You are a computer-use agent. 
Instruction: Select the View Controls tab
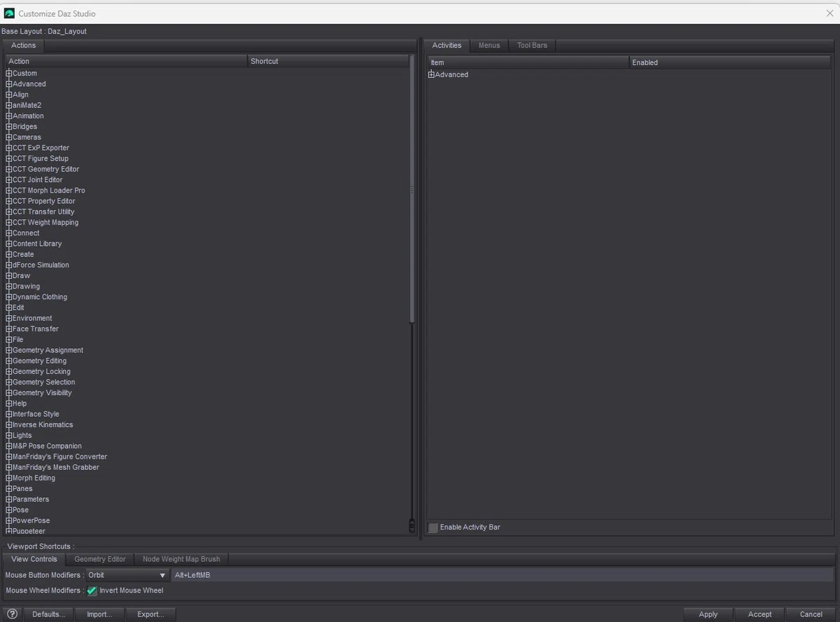tap(34, 559)
